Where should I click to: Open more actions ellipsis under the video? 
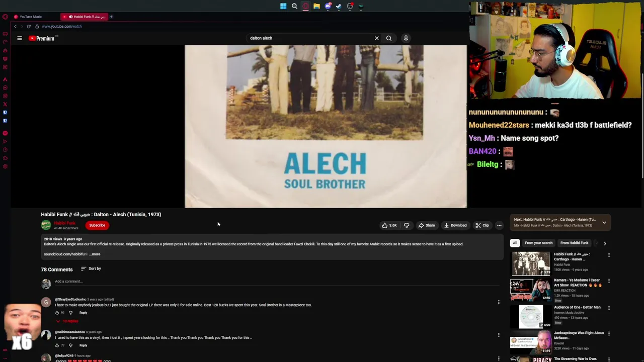tap(499, 225)
